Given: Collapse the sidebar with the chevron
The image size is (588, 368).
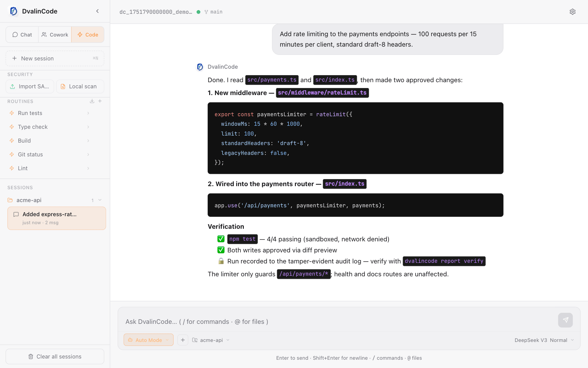Looking at the screenshot, I should click(97, 11).
